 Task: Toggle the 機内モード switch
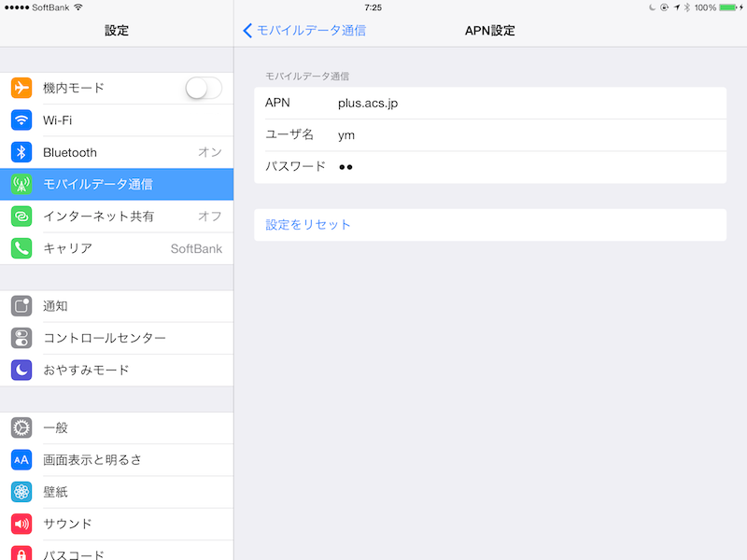tap(204, 88)
